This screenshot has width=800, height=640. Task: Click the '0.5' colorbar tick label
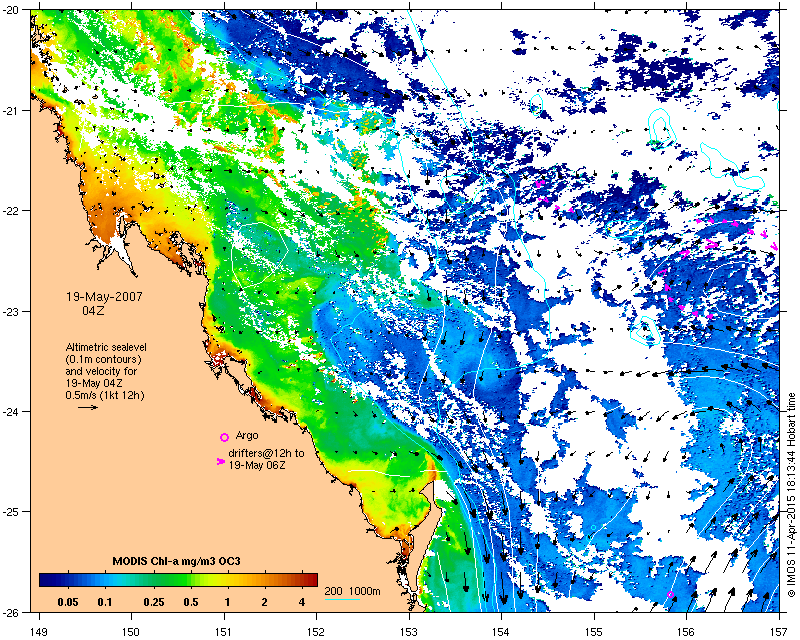(x=191, y=602)
